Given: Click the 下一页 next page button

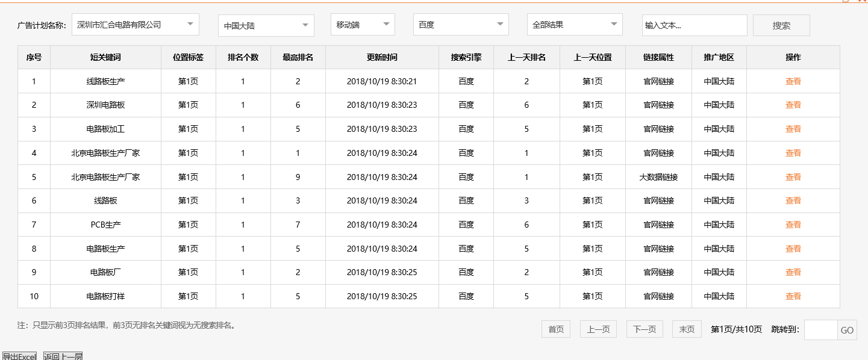Looking at the screenshot, I should point(644,329).
